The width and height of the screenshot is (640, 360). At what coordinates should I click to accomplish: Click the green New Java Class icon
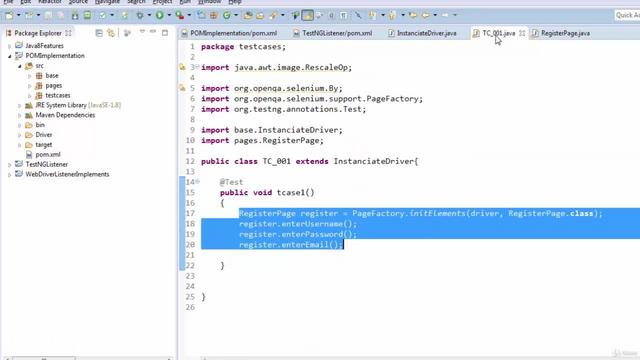pyautogui.click(x=227, y=16)
